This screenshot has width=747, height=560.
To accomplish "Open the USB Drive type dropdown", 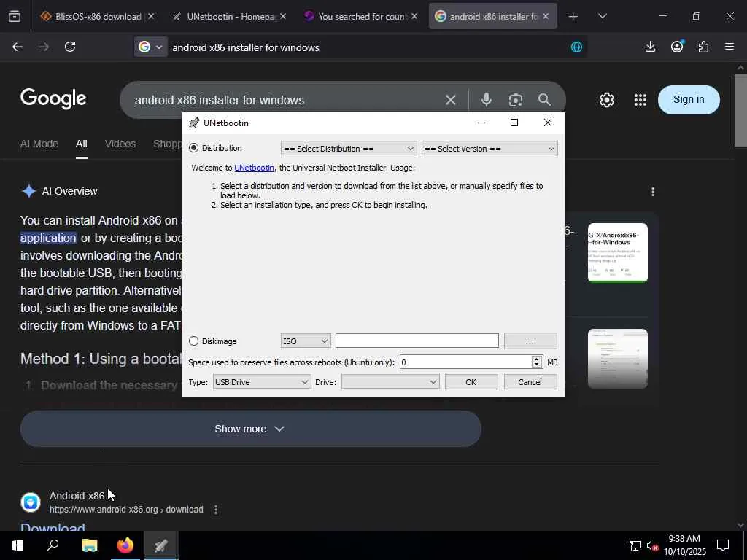I will click(x=262, y=382).
